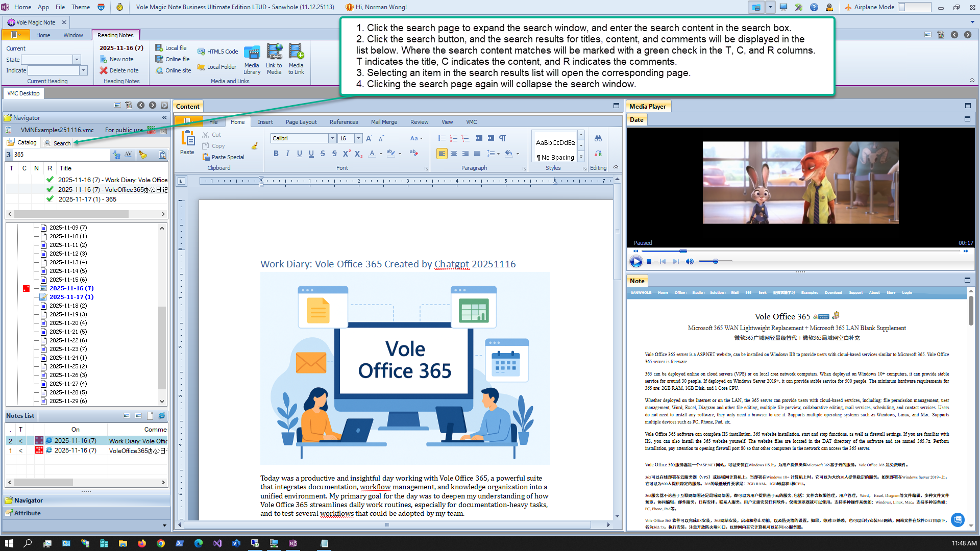Image resolution: width=980 pixels, height=551 pixels.
Task: Open the Calibri font name dropdown
Action: tap(332, 138)
